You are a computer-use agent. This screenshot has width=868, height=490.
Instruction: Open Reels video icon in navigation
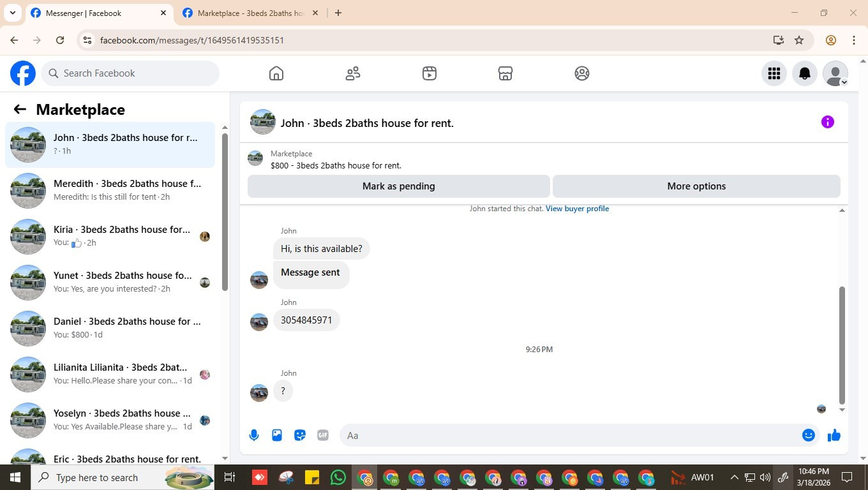pos(430,73)
